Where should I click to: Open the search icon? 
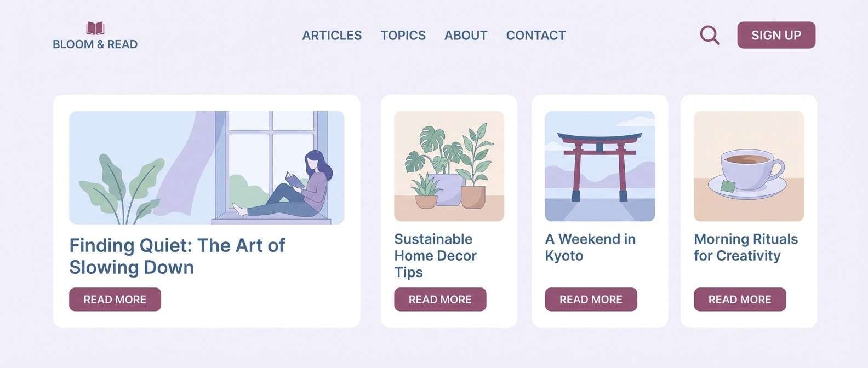pos(709,35)
